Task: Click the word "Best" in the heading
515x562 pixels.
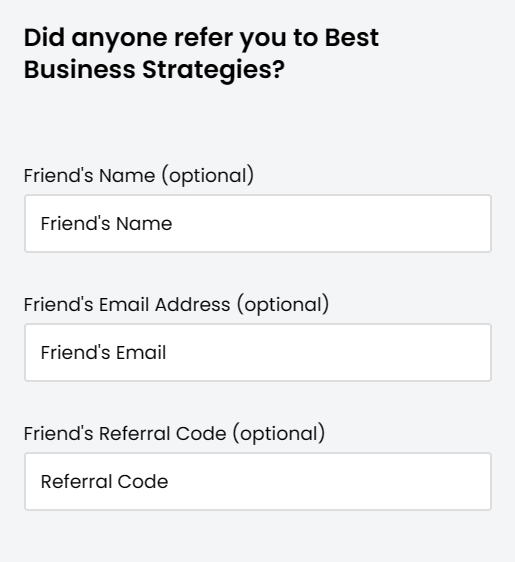Action: point(352,37)
